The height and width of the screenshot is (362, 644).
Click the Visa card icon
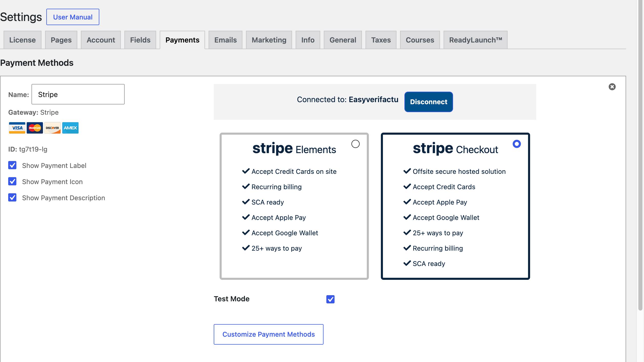[17, 128]
